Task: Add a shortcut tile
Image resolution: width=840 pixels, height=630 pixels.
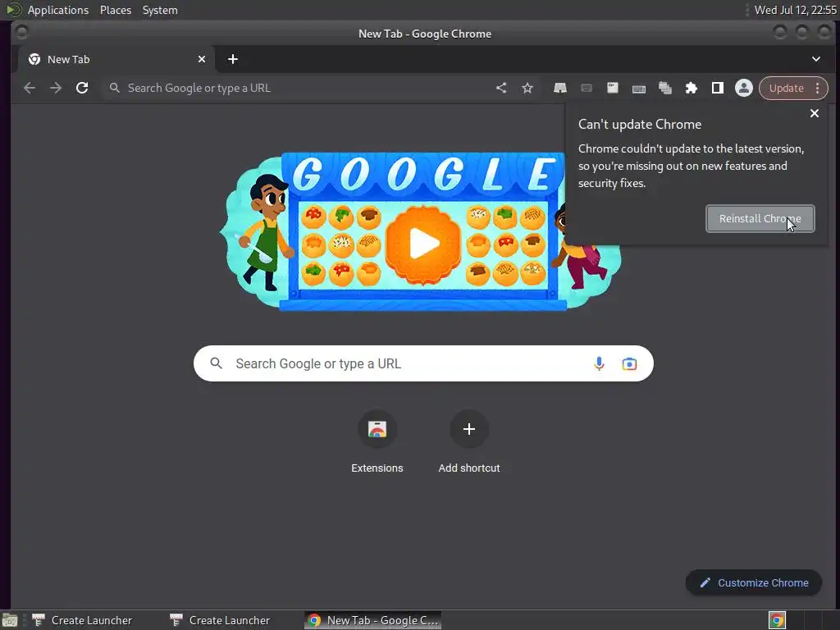Action: [468, 442]
